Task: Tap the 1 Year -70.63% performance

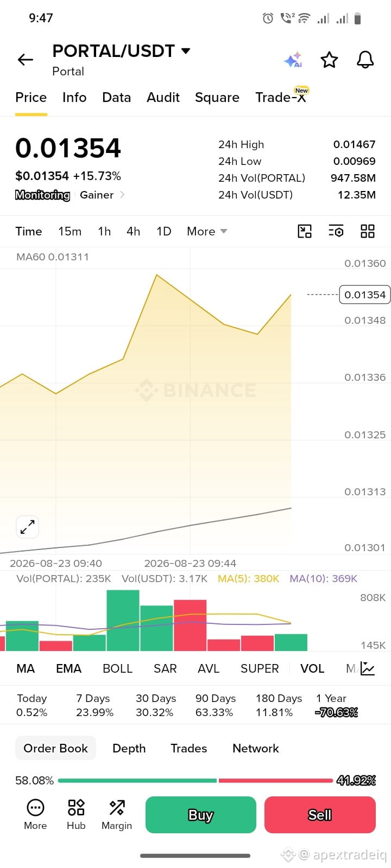Action: point(337,705)
